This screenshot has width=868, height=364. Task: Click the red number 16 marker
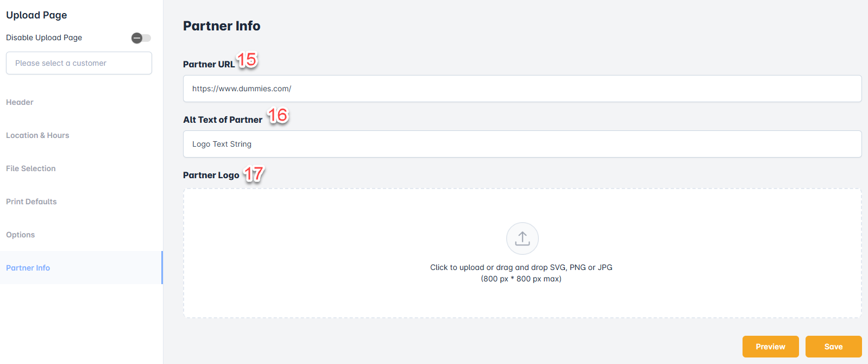(278, 115)
